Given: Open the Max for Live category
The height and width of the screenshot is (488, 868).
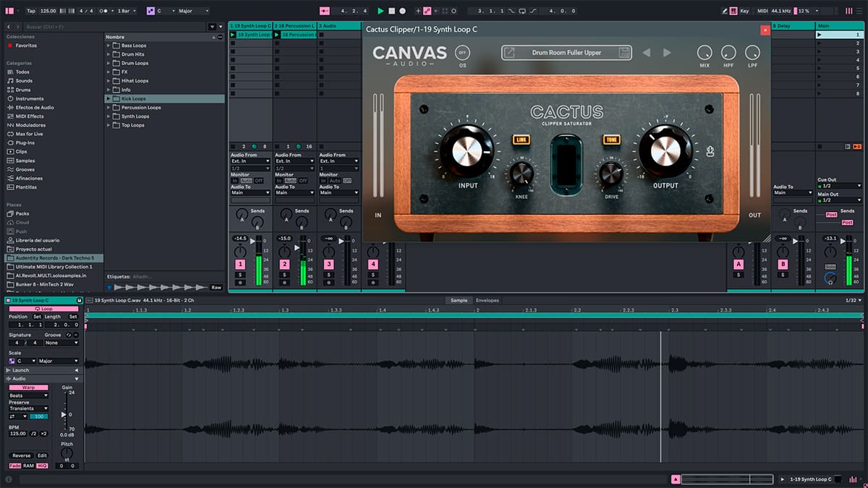Looking at the screenshot, I should click(x=30, y=134).
